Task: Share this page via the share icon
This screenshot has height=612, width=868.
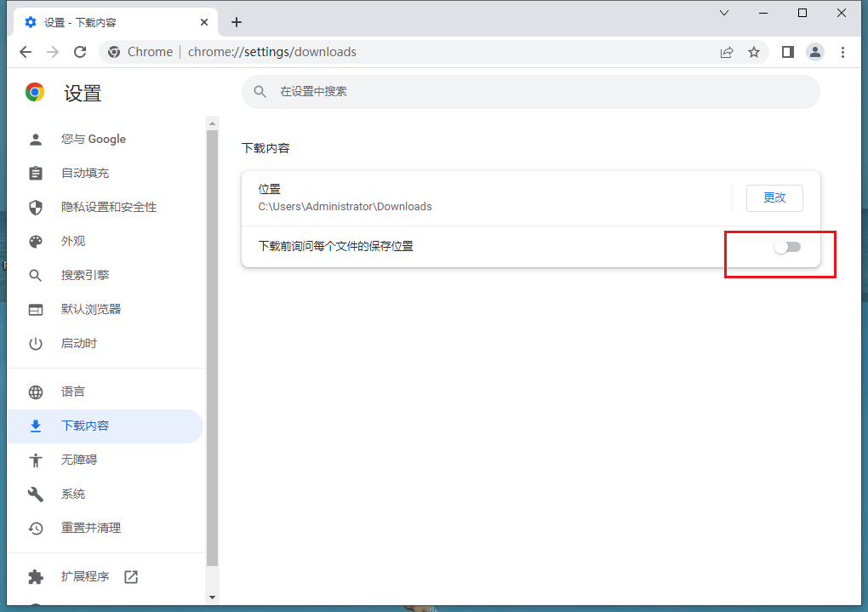Action: pos(726,52)
